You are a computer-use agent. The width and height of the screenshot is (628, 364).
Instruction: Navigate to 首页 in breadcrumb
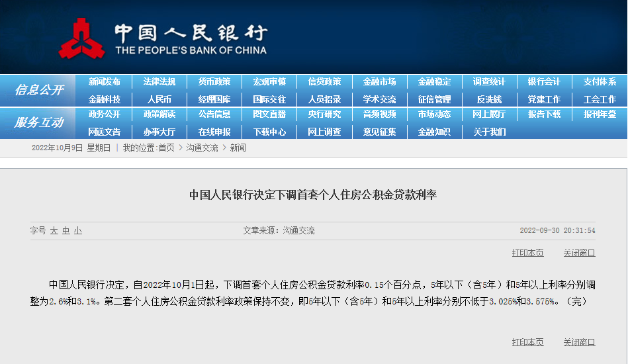coord(166,148)
